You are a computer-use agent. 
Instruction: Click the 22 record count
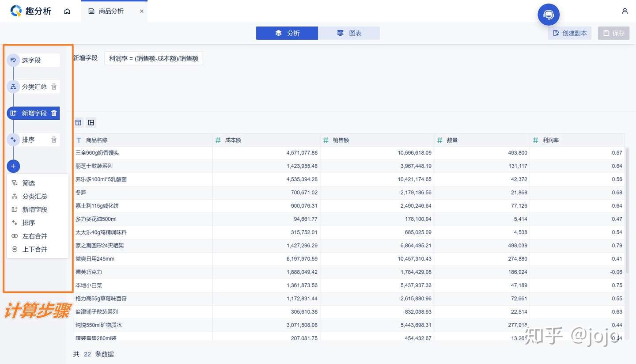tap(87, 354)
